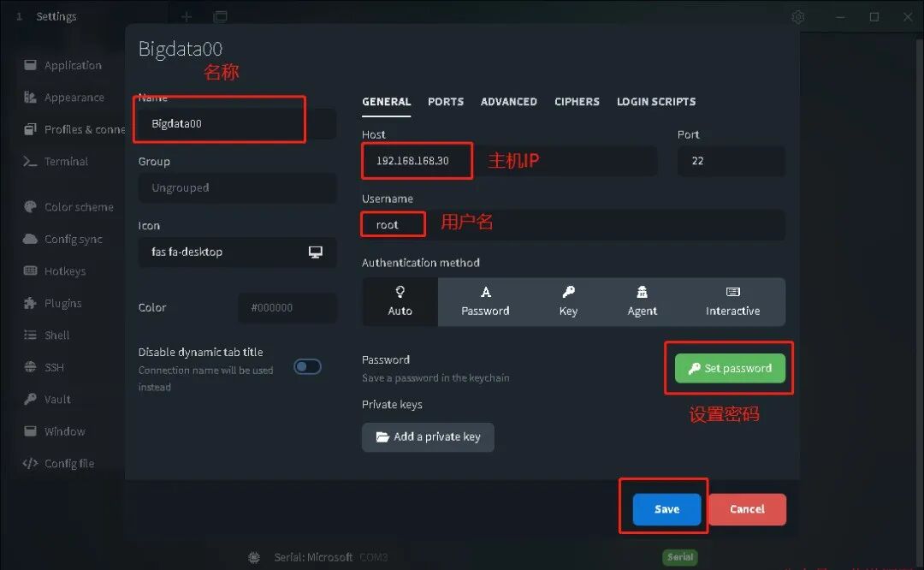The width and height of the screenshot is (924, 570).
Task: Go to Profiles & connections settings
Action: point(74,129)
